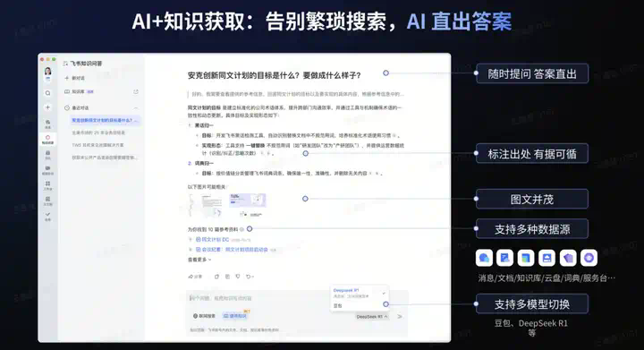Click the 支持多种数据源 label
Viewport: 644px width, 350px height.
(x=532, y=229)
